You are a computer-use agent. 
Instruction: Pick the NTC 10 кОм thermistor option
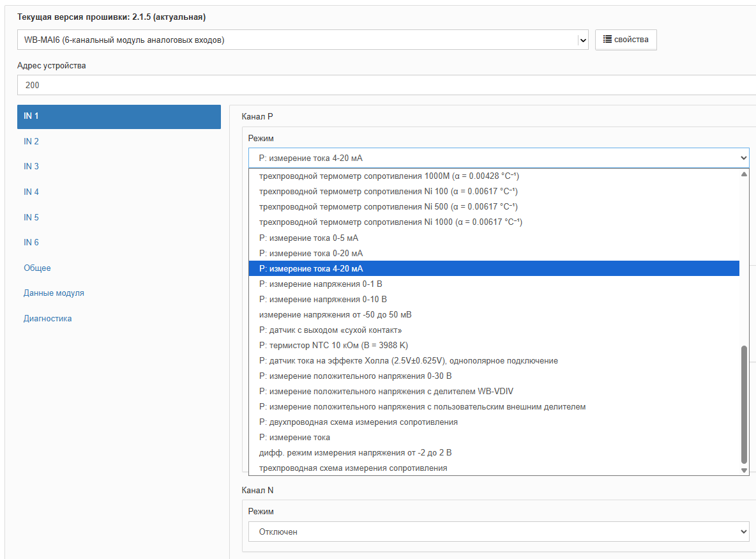[x=332, y=345]
